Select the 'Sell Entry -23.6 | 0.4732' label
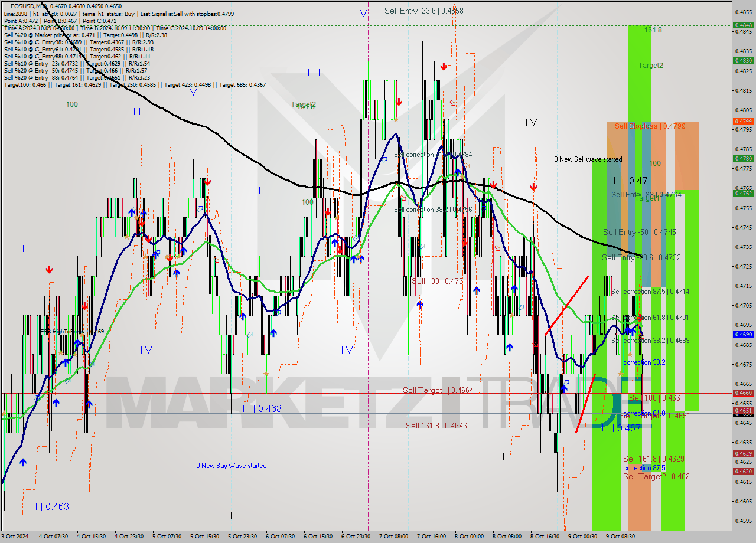Image resolution: width=756 pixels, height=543 pixels. pos(641,257)
